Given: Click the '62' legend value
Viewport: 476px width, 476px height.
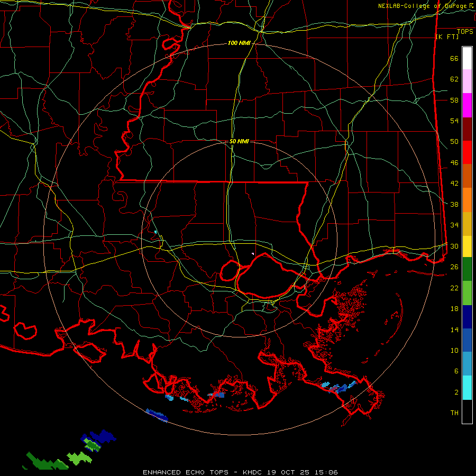Looking at the screenshot, I should [454, 79].
